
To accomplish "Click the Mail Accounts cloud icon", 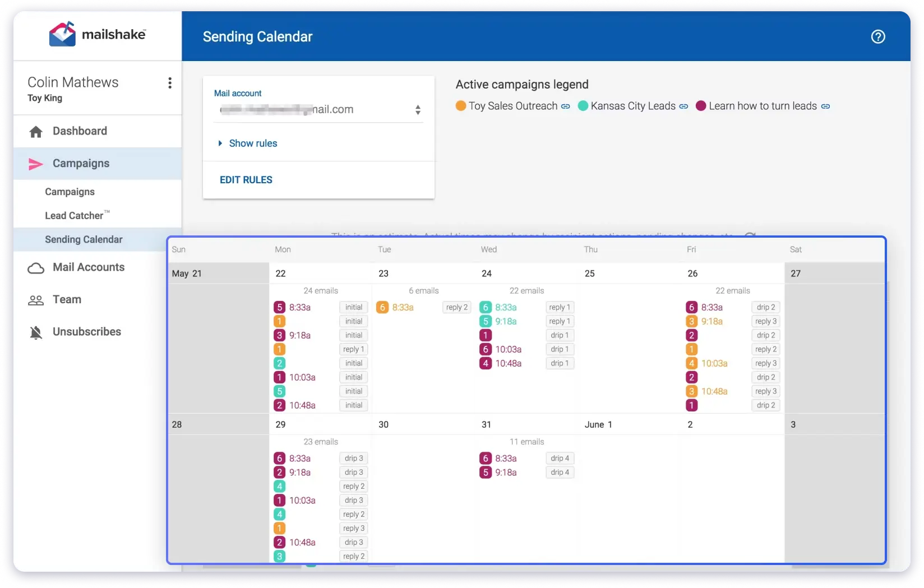I will pos(36,268).
